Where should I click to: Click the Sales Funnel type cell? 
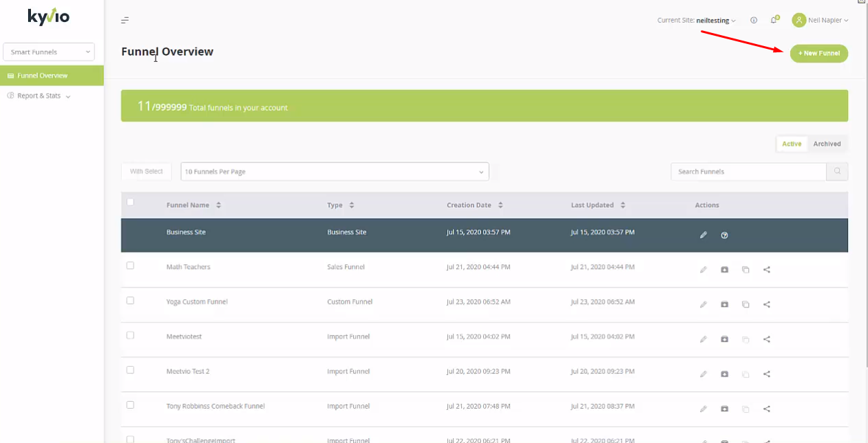coord(346,267)
